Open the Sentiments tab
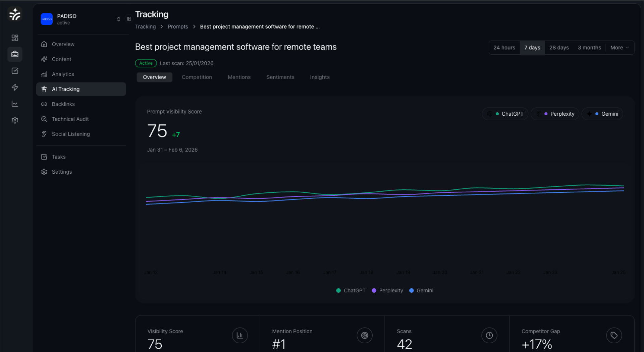 click(x=280, y=77)
